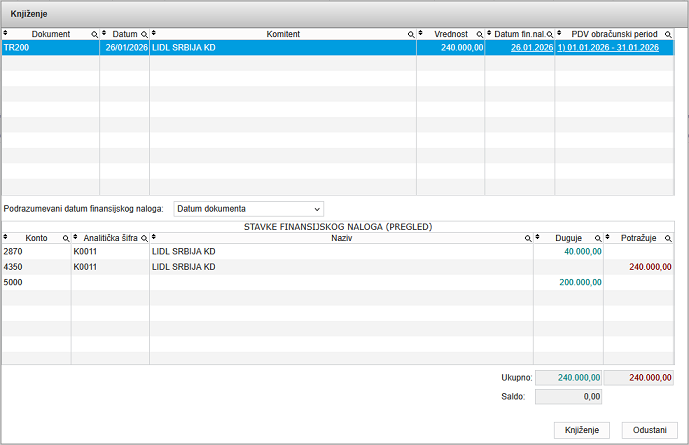689x445 pixels.
Task: Open the Podrazumevani datum finansijskog naloga dropdown
Action: (249, 208)
